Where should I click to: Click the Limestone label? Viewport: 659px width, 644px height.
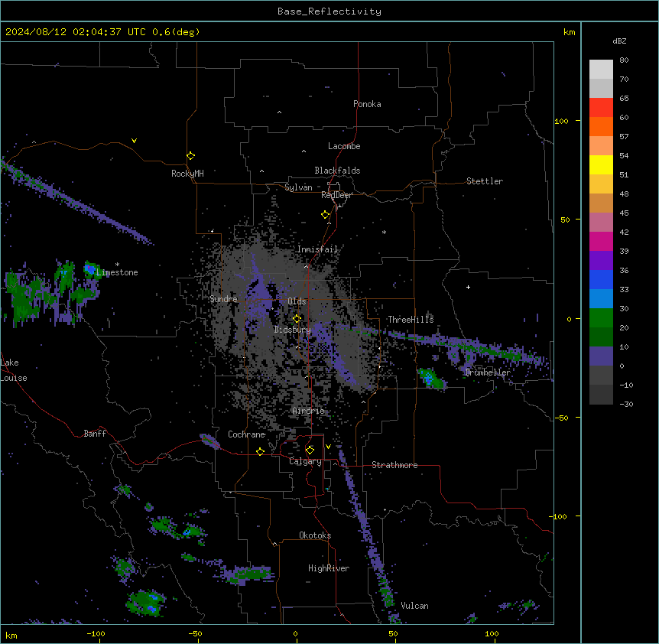point(117,272)
